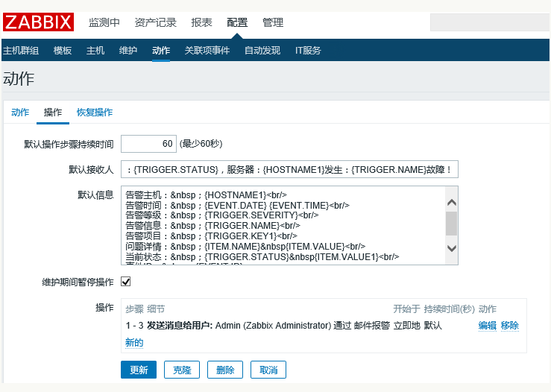Screen dimensions: 551x392
Task: Click the 默认接收人 subject field
Action: coord(289,170)
